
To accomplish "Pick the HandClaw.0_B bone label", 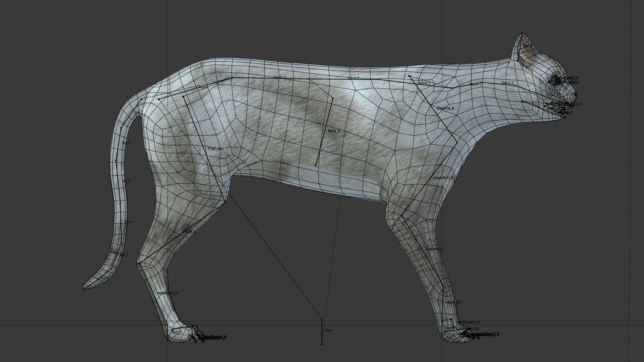I will pyautogui.click(x=468, y=322).
